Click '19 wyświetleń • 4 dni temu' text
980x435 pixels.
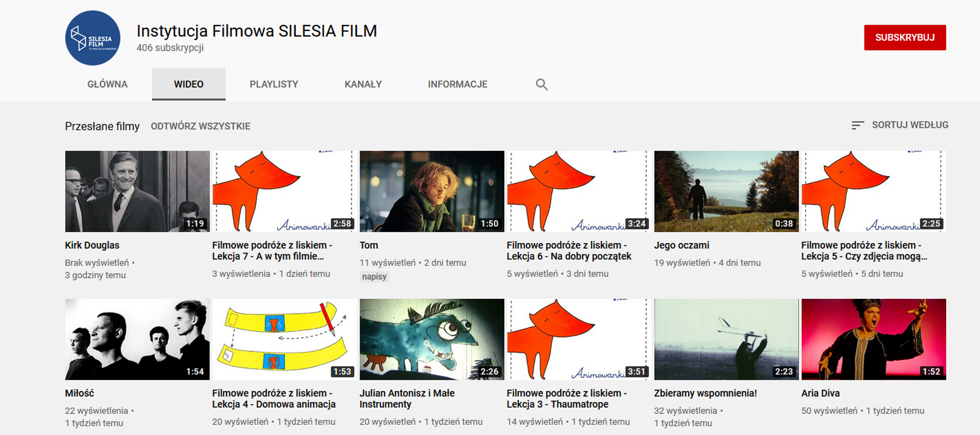click(x=707, y=263)
